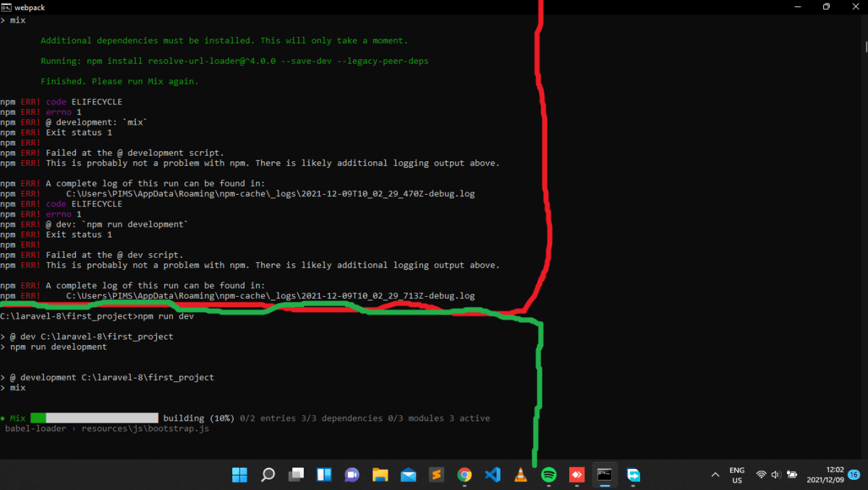
Task: Open Spotify from the taskbar
Action: (x=548, y=475)
